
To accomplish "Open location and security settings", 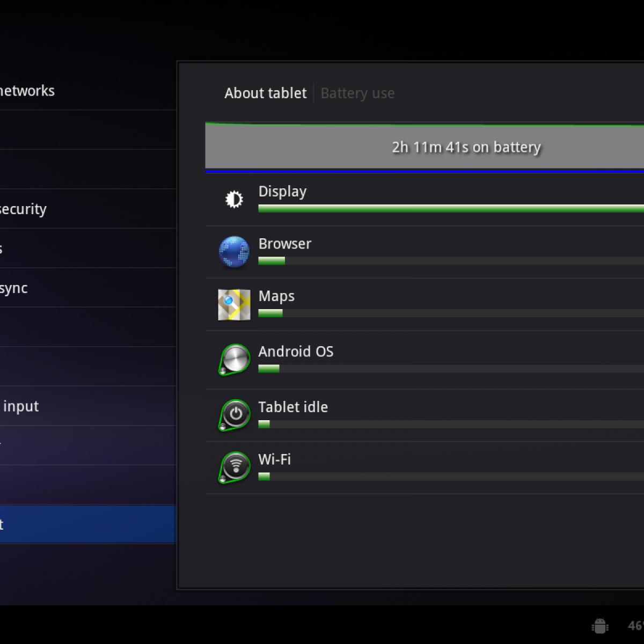I will click(24, 209).
